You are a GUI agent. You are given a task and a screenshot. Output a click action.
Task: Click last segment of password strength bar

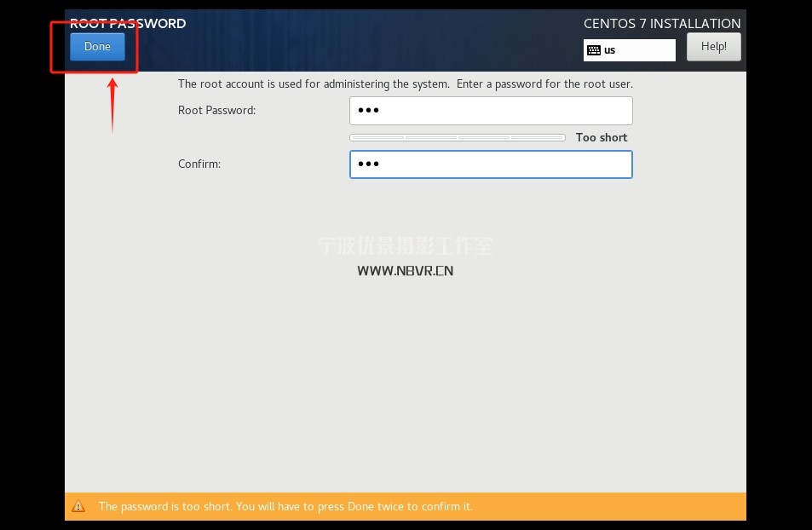[x=537, y=137]
